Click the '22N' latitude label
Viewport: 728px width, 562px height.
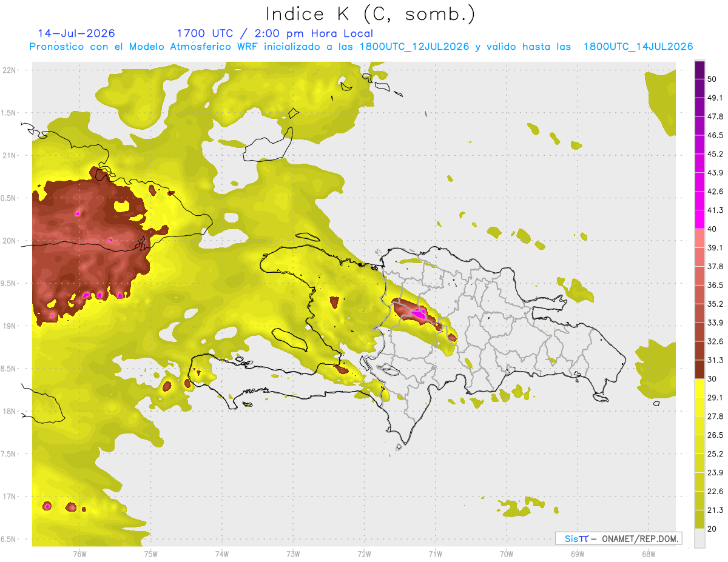pos(9,70)
